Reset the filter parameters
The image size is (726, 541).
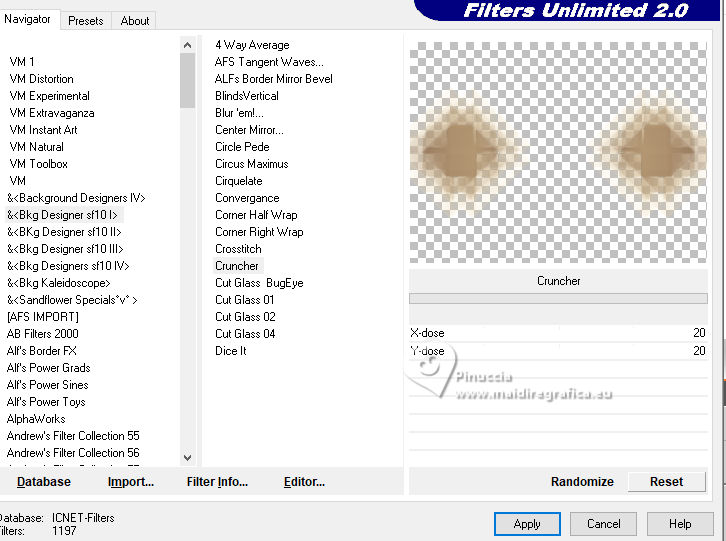666,482
